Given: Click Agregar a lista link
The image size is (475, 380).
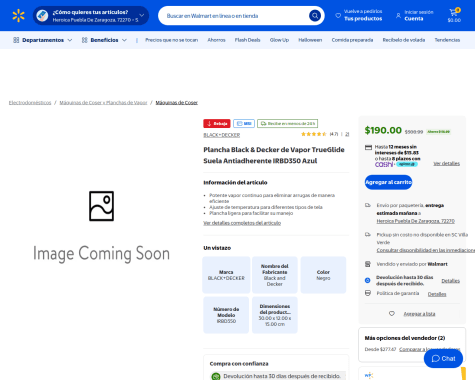Looking at the screenshot, I should pyautogui.click(x=419, y=314).
